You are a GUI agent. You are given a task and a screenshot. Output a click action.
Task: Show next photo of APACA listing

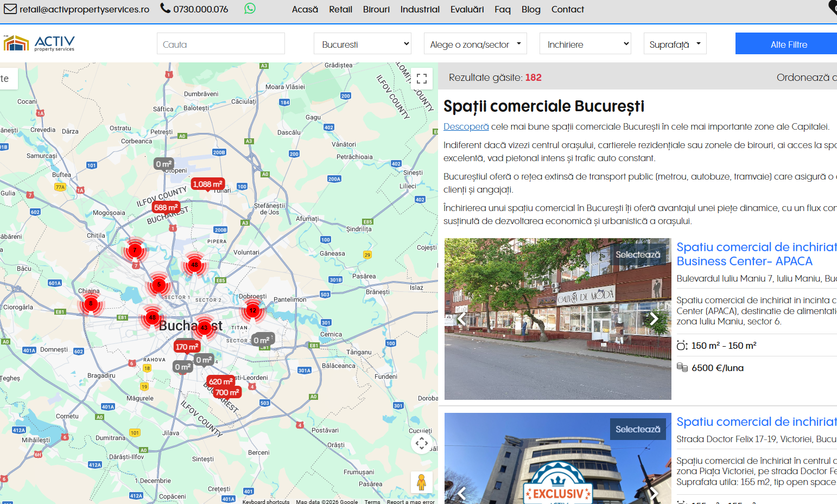tap(654, 318)
